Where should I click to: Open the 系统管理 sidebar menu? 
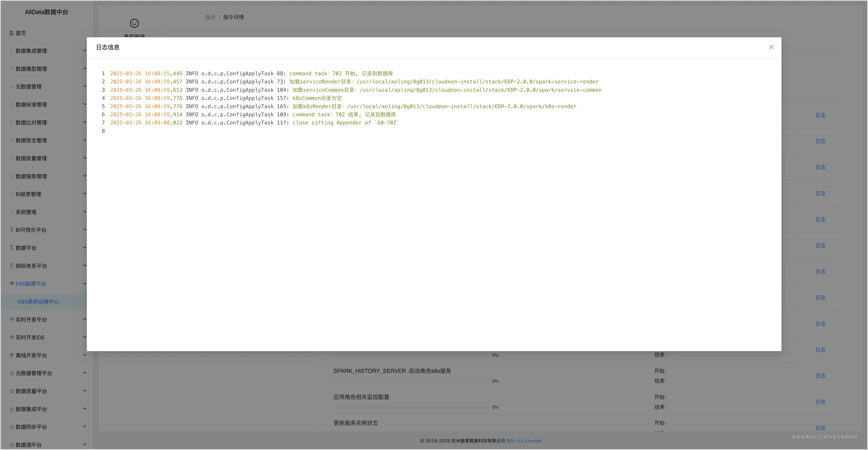(x=26, y=212)
